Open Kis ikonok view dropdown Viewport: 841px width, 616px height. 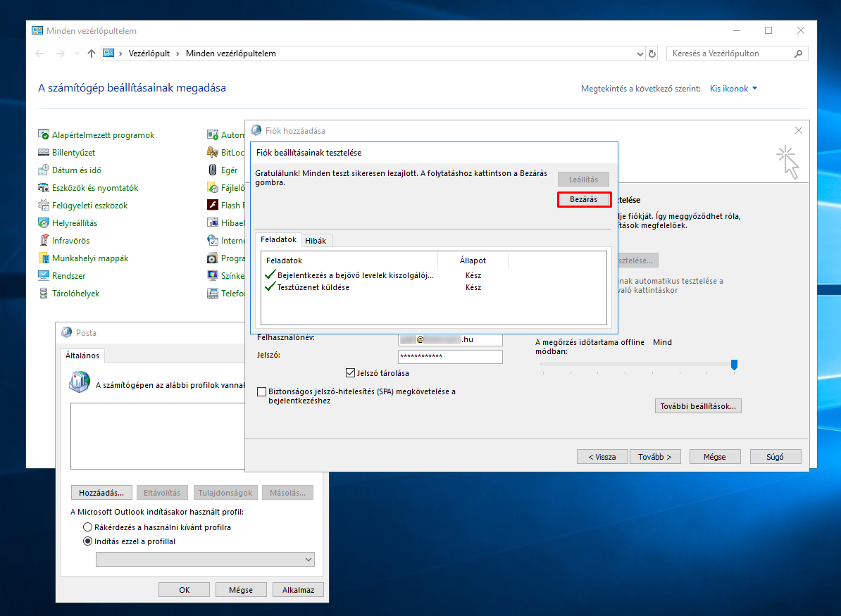click(x=733, y=89)
